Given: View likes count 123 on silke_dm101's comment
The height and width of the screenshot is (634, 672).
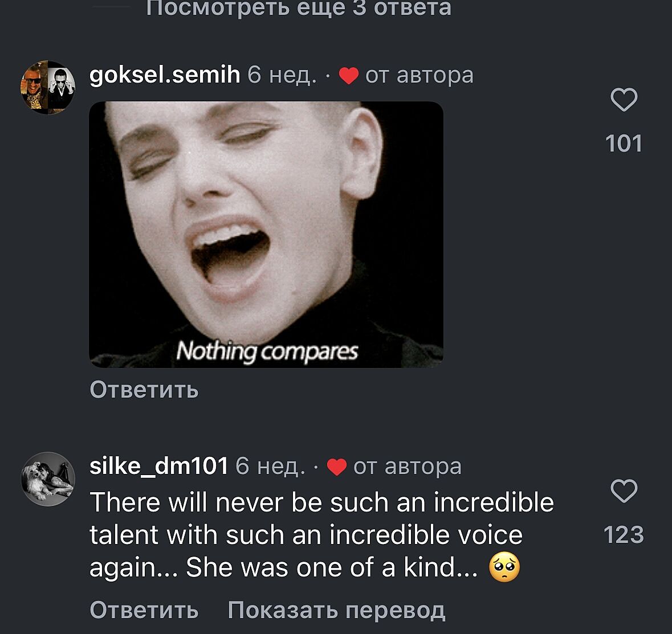Looking at the screenshot, I should coord(624,535).
